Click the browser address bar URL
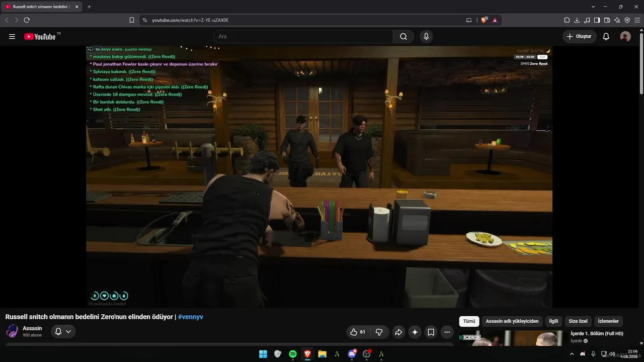 pyautogui.click(x=190, y=20)
